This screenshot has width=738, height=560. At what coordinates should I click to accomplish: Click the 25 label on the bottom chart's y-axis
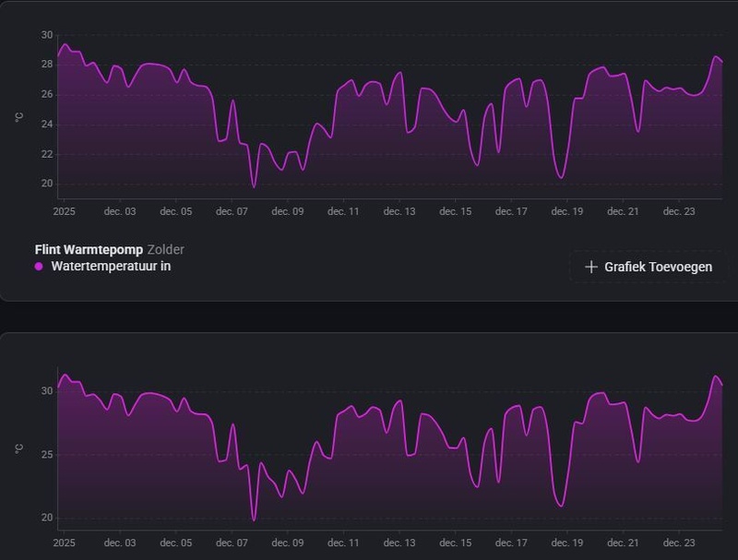pyautogui.click(x=46, y=455)
